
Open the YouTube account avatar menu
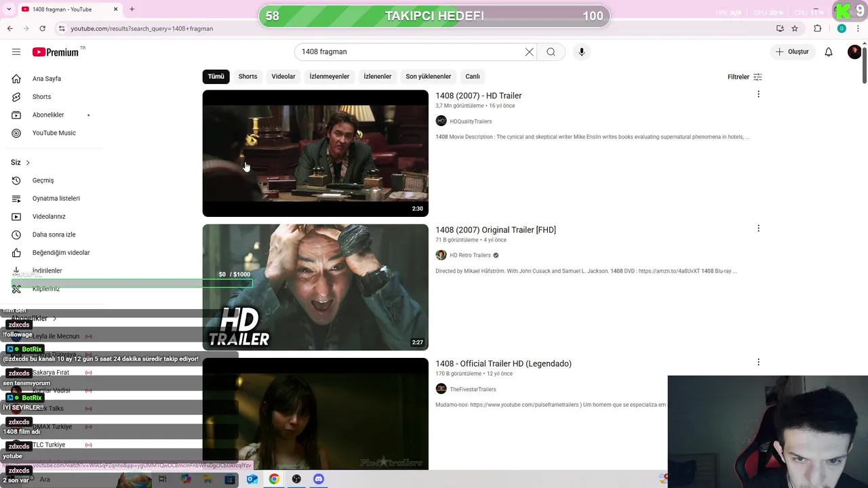[854, 52]
